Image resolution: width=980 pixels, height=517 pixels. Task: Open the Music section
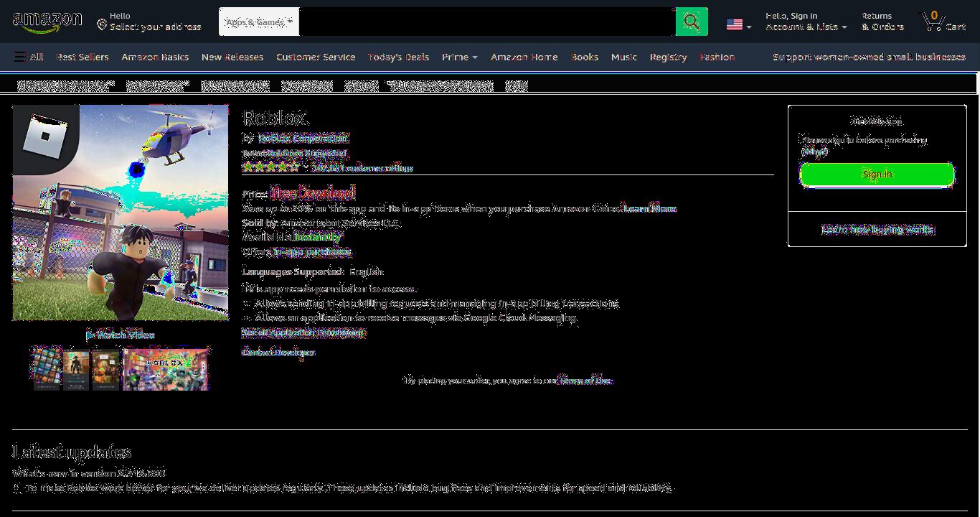624,57
